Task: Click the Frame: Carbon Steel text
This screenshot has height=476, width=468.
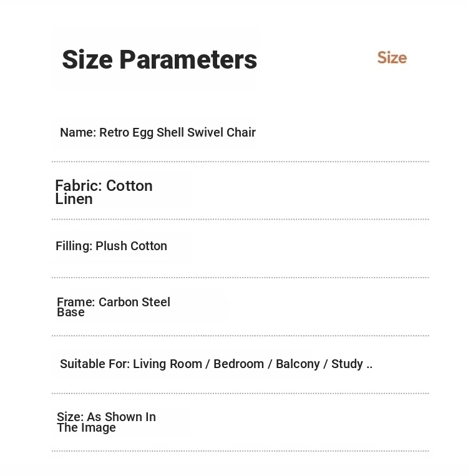Action: click(114, 302)
